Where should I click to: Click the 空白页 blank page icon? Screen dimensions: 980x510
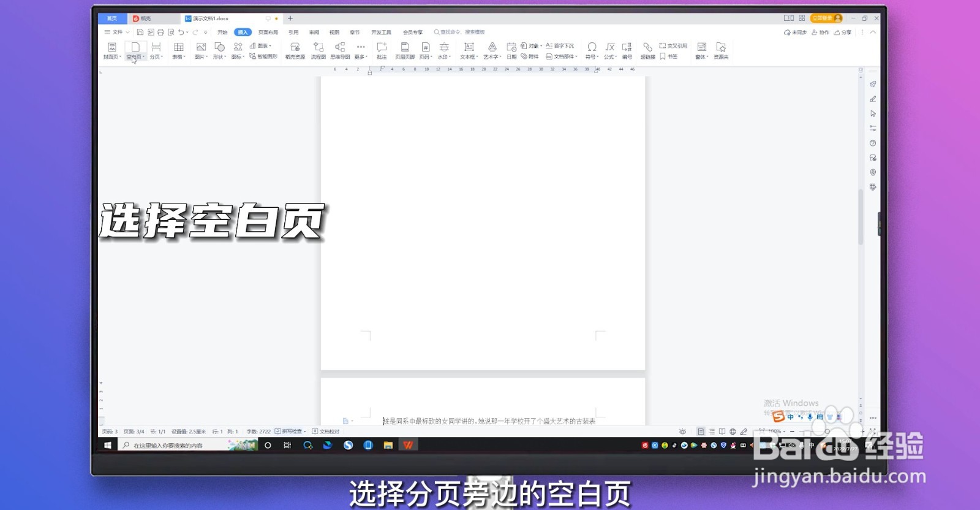135,47
